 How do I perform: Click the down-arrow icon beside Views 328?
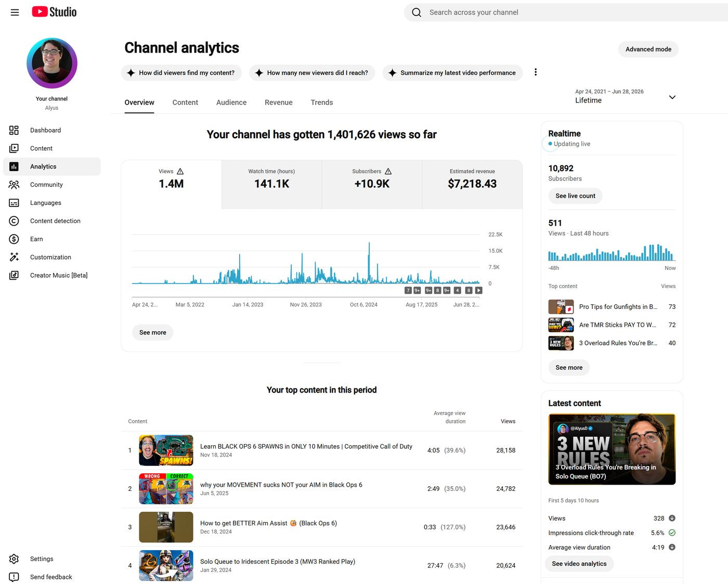[672, 518]
